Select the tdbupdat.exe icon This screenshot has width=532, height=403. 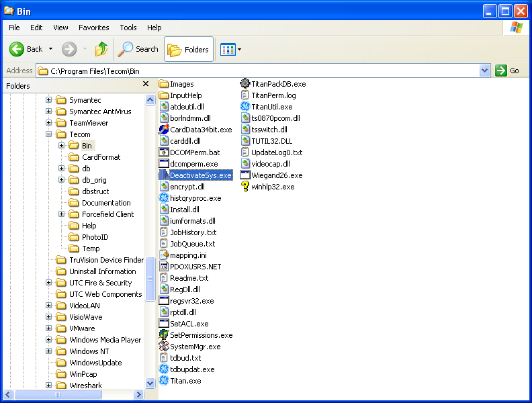[164, 369]
